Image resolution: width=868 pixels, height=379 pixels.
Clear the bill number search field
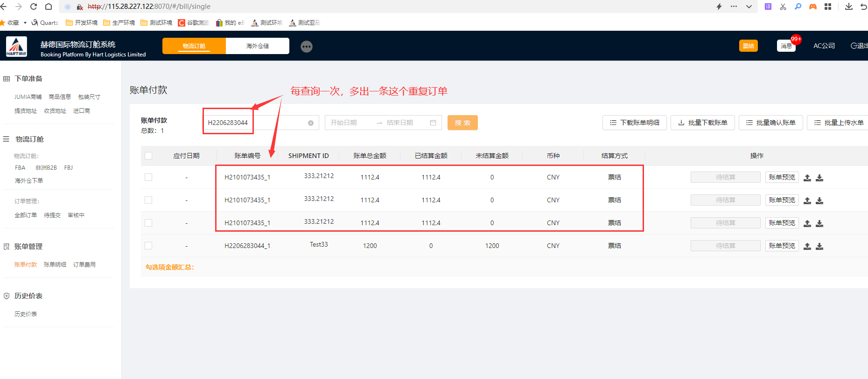point(311,123)
